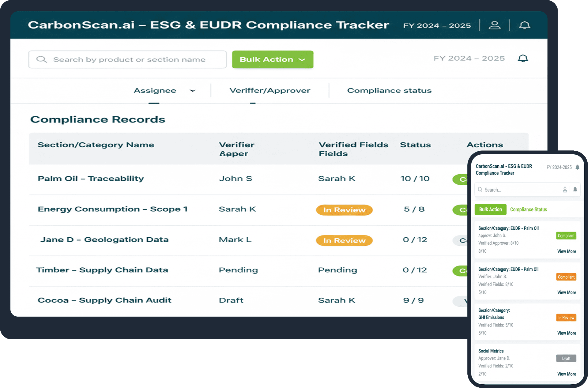588x388 pixels.
Task: Toggle the Draft status on the Social Metrics card
Action: [566, 358]
